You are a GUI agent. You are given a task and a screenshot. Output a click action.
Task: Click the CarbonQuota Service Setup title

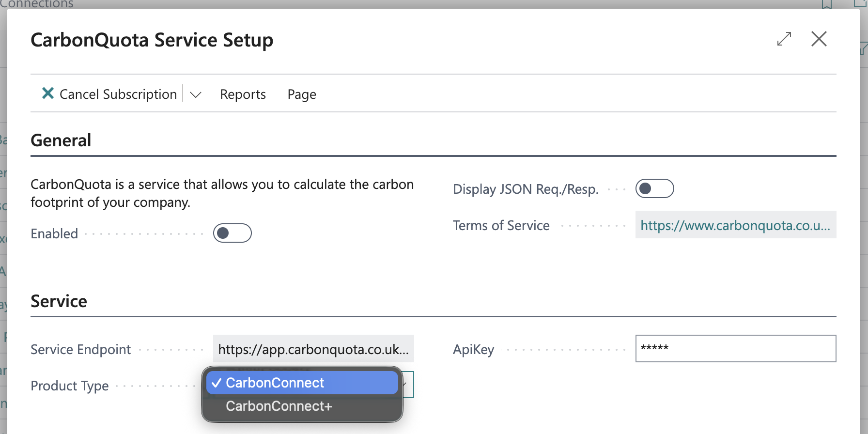click(152, 40)
